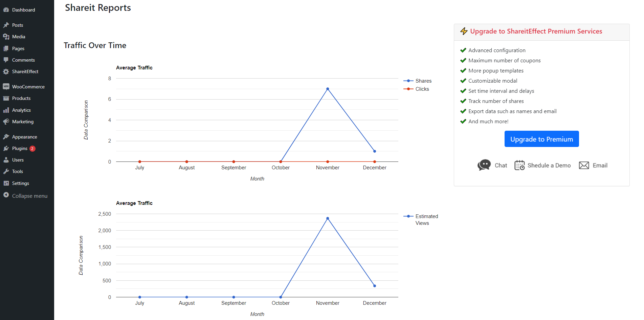644x320 pixels.
Task: Click the Shedule a Demo link
Action: (549, 165)
